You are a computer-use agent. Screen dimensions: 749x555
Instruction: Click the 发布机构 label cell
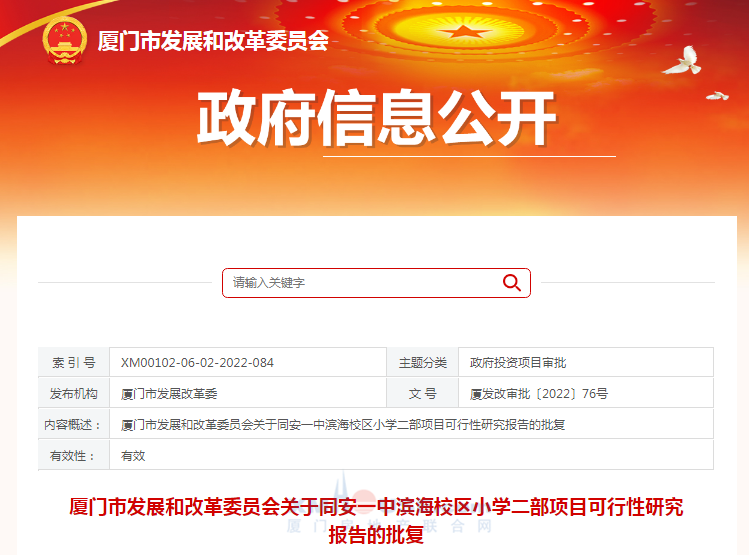(x=74, y=394)
